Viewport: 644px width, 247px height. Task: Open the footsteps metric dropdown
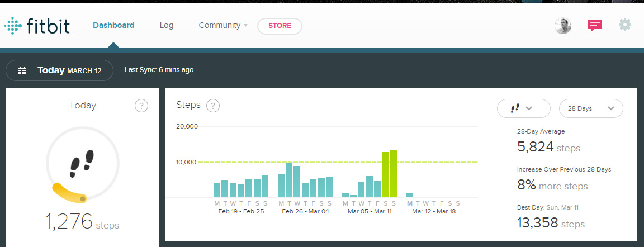pyautogui.click(x=524, y=108)
